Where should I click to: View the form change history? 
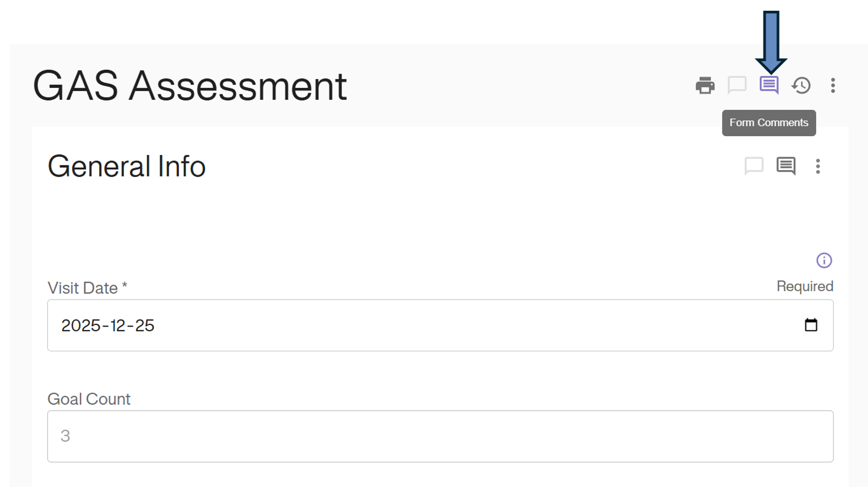pos(801,85)
